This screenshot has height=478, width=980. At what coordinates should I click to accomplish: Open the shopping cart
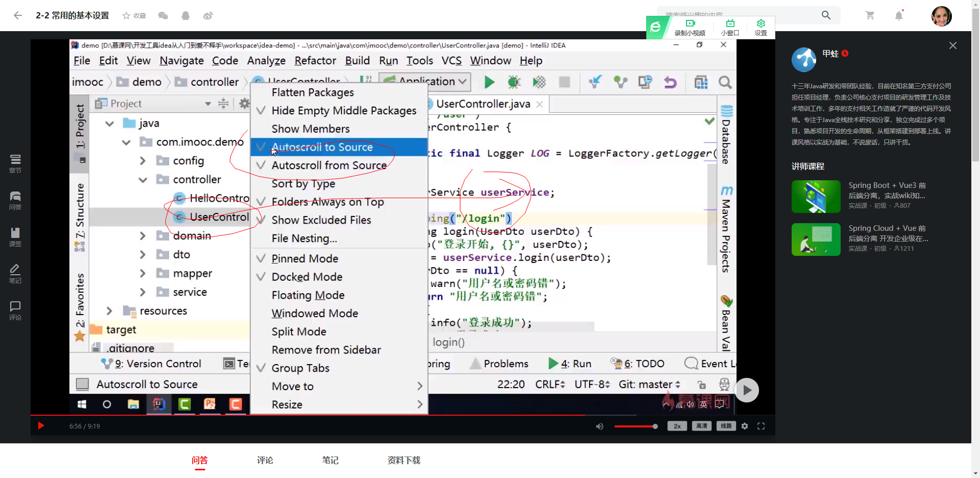tap(870, 15)
